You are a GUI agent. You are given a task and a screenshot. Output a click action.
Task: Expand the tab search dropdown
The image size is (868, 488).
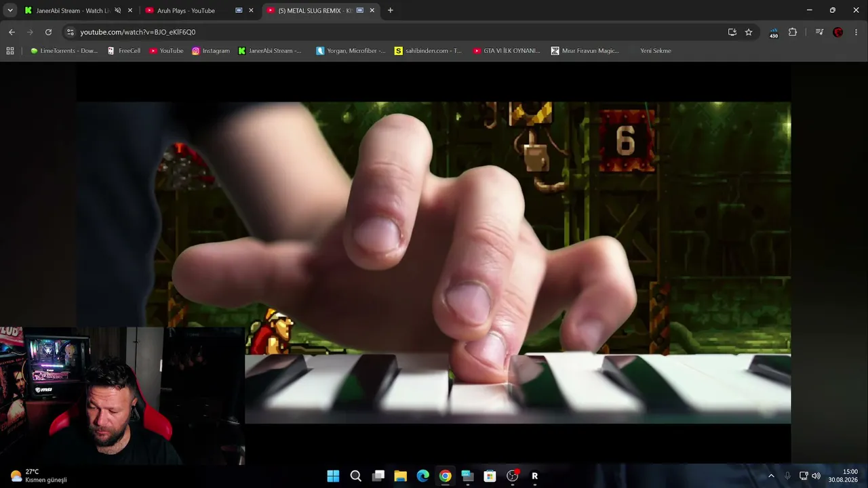(9, 10)
